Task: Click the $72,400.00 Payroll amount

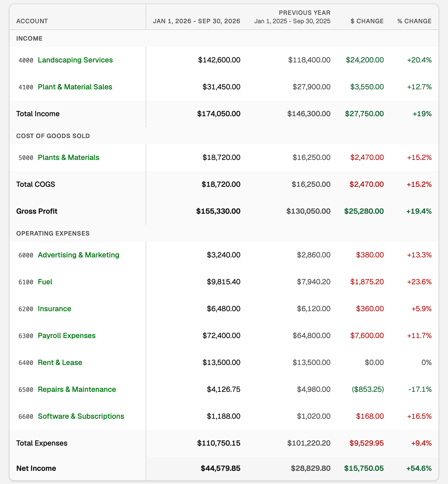Action: click(x=221, y=336)
